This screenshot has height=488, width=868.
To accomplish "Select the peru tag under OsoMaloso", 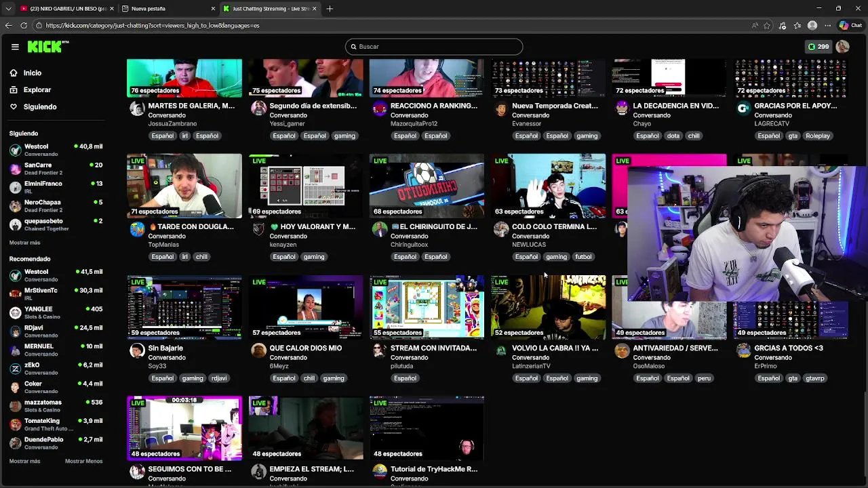I will click(x=704, y=378).
